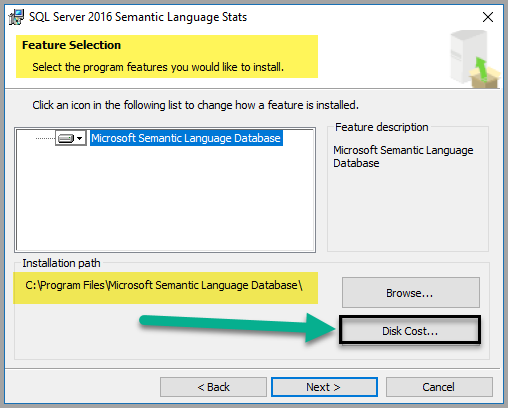Cancel the installation wizard
The height and width of the screenshot is (408, 508).
click(439, 387)
